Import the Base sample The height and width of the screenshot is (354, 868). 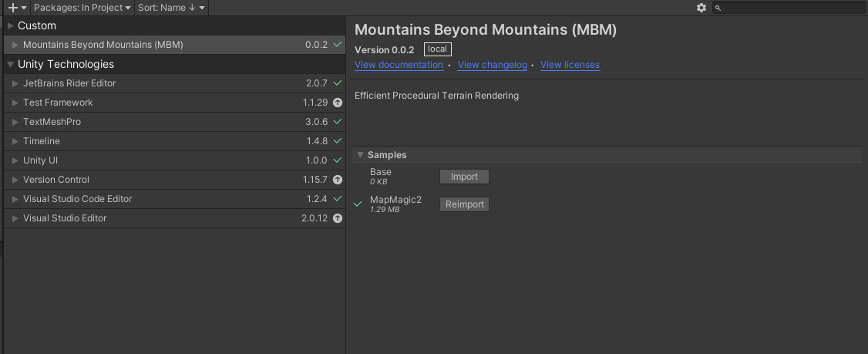[x=464, y=177]
